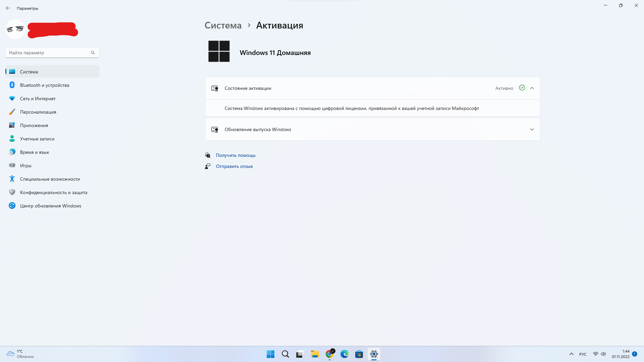Close the Параметры window
The width and height of the screenshot is (644, 362).
tap(636, 5)
